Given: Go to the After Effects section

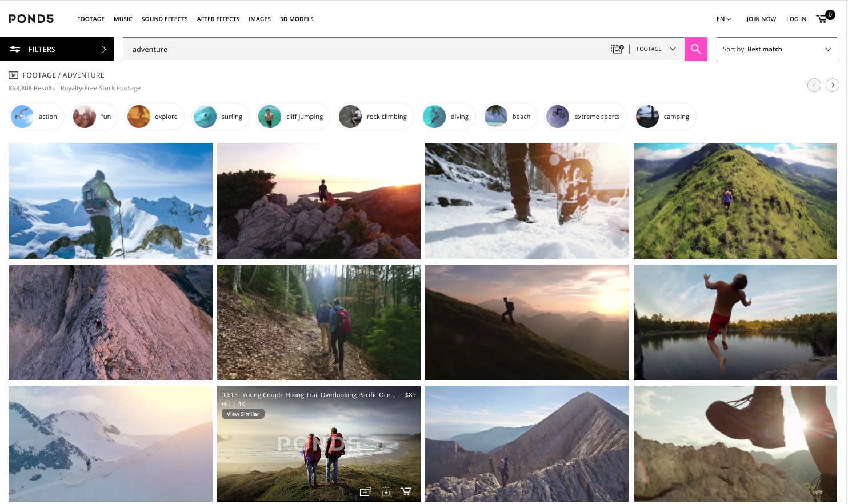Looking at the screenshot, I should [218, 19].
